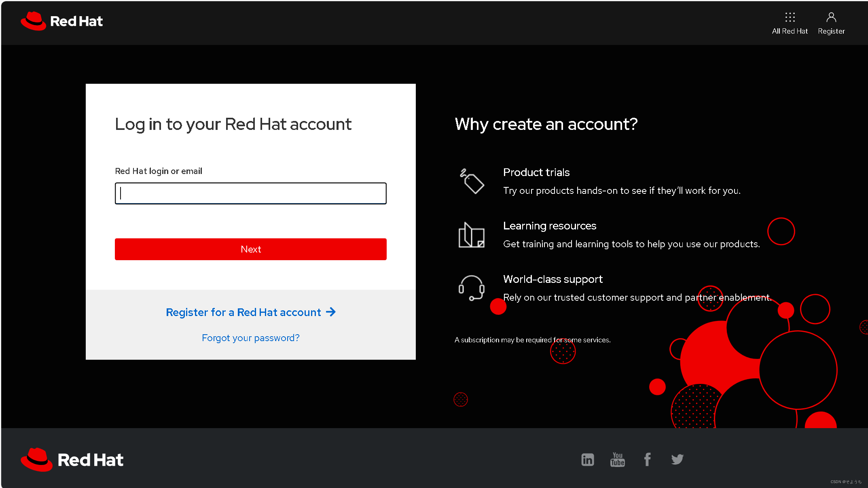
Task: Open Register for a Red Hat account link
Action: [243, 312]
